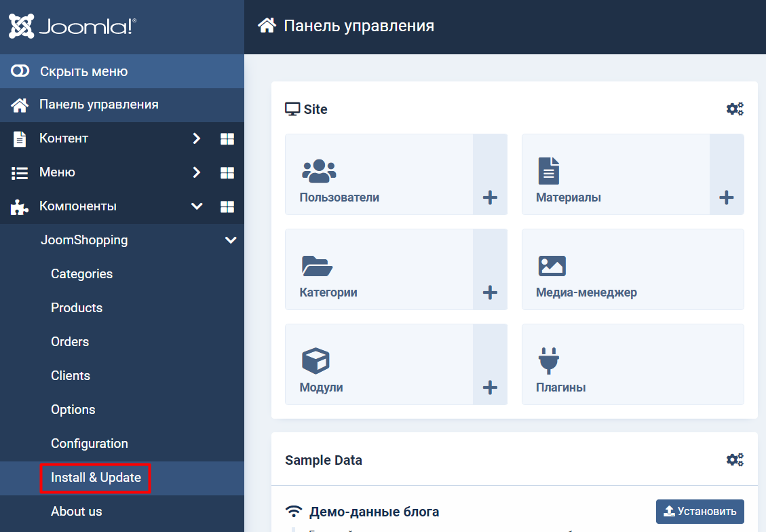This screenshot has width=766, height=532.
Task: Open the About us menu item
Action: pos(76,512)
